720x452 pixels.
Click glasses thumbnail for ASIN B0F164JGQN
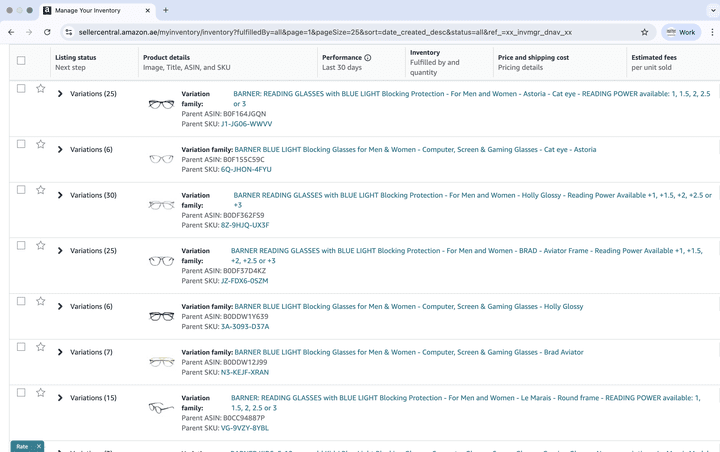[x=161, y=104]
